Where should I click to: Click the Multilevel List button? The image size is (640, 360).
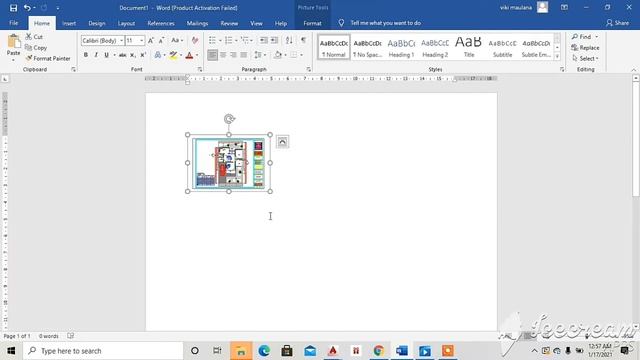point(245,40)
